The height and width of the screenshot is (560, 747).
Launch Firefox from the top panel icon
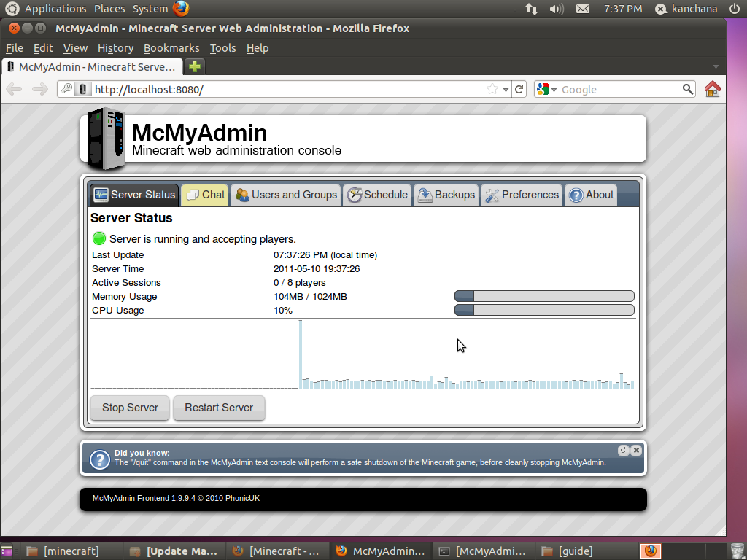[x=181, y=9]
